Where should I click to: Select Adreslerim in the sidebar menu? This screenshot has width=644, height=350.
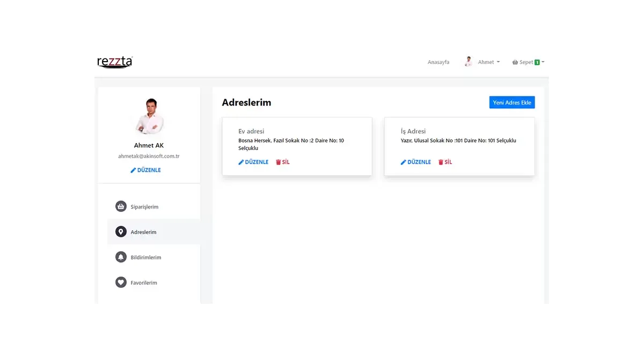[x=154, y=232]
